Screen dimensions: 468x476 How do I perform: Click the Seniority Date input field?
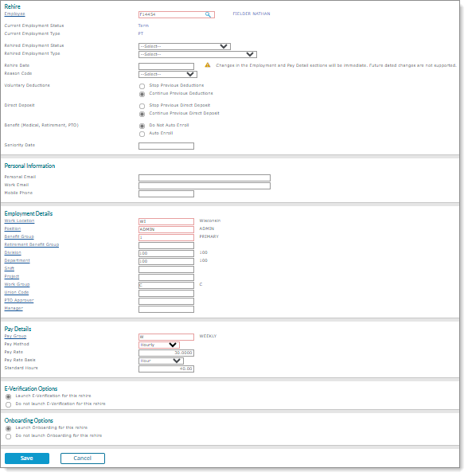(x=166, y=146)
